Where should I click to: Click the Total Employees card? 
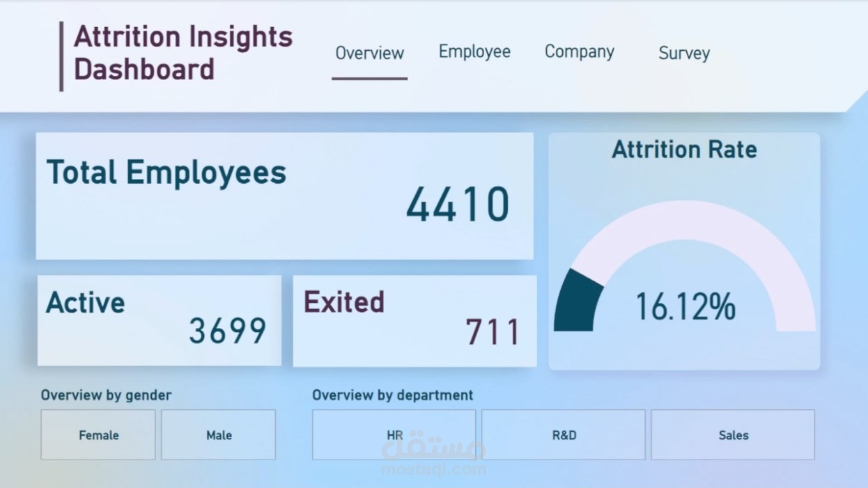[284, 195]
